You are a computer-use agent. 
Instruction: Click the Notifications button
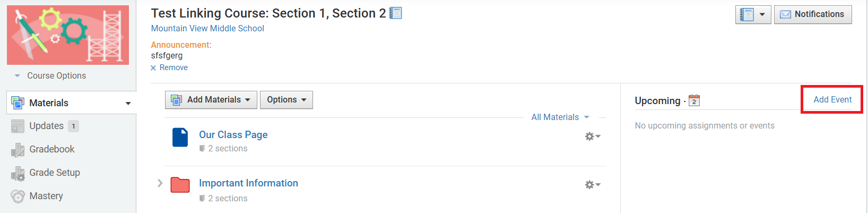pyautogui.click(x=812, y=15)
